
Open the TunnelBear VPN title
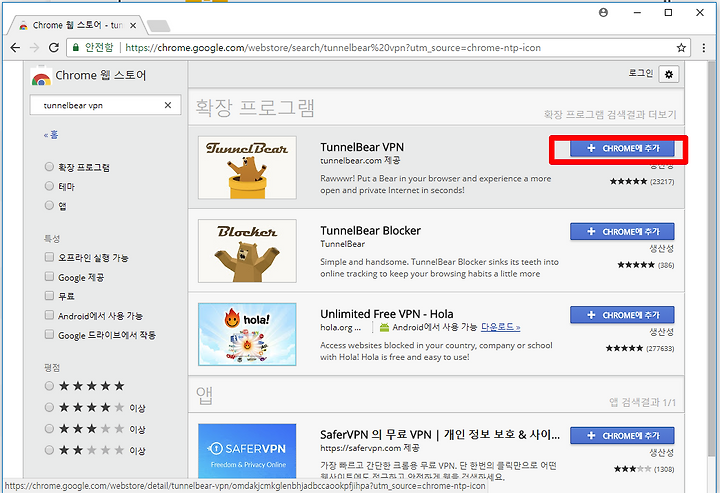pos(362,147)
